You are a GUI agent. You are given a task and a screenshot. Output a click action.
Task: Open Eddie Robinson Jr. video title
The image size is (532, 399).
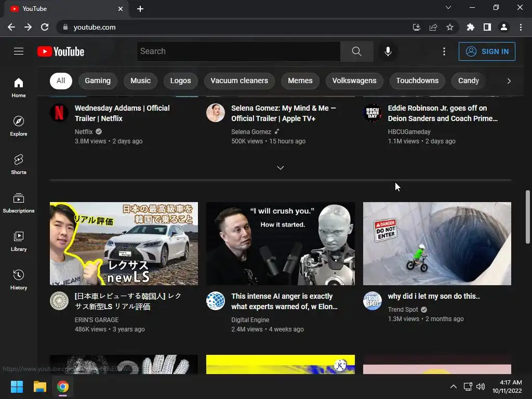[x=443, y=113]
